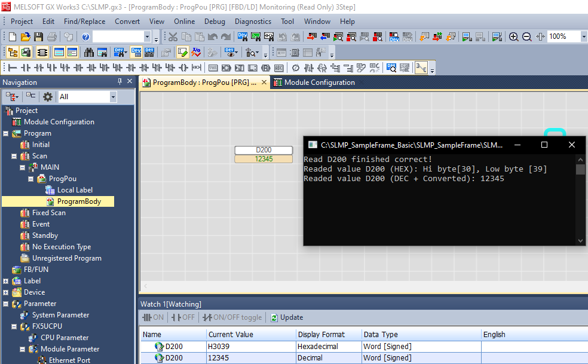Viewport: 588px width, 364px height.
Task: Open Local Label in Navigation tree
Action: click(x=75, y=190)
